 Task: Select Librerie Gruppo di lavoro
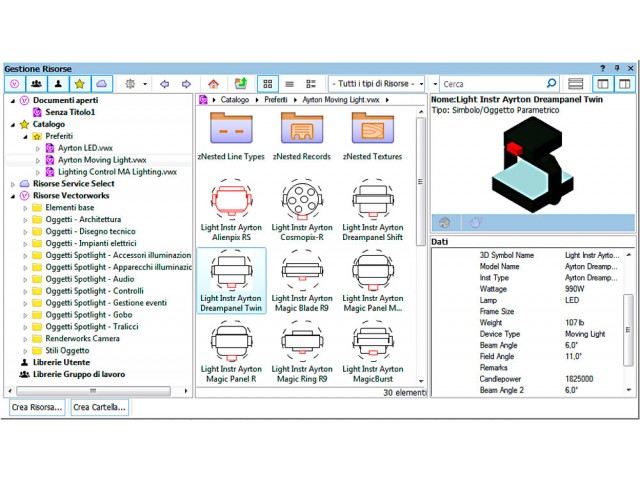point(79,374)
